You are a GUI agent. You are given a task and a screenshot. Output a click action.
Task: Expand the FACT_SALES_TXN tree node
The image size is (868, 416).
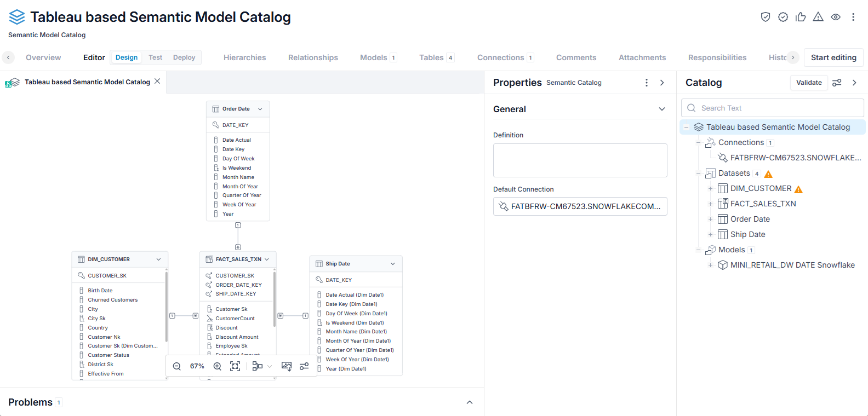pos(710,204)
